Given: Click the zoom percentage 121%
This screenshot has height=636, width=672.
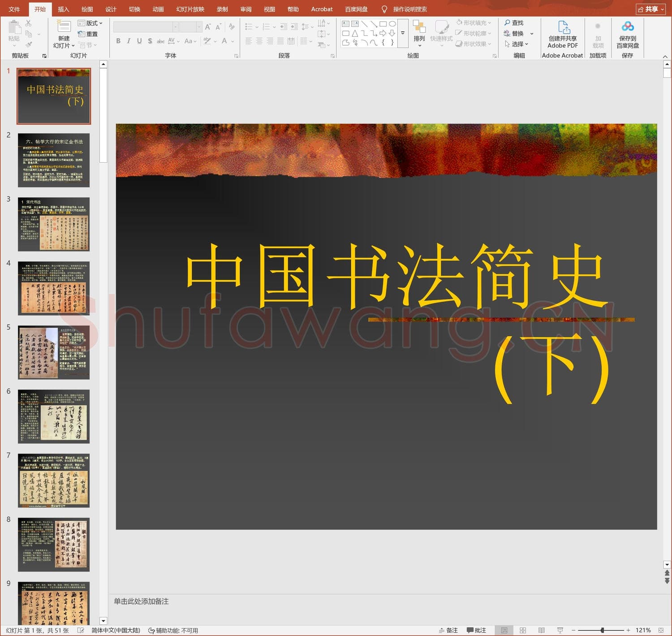Looking at the screenshot, I should pos(643,630).
